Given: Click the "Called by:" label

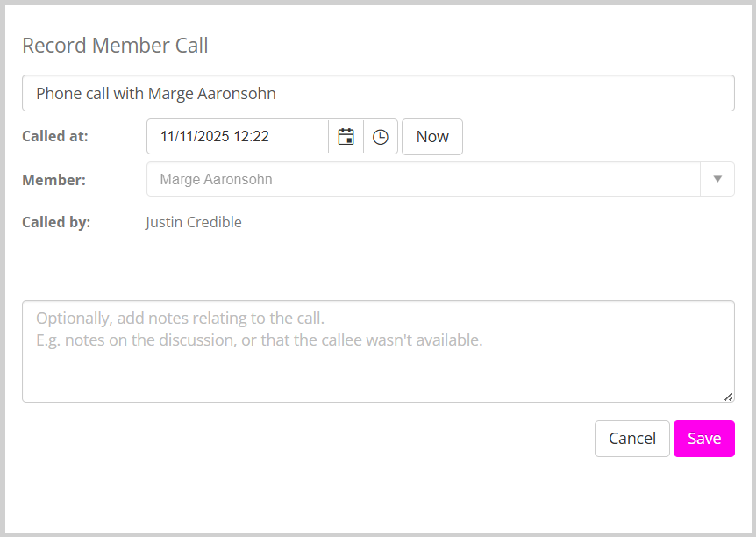Looking at the screenshot, I should pos(56,222).
